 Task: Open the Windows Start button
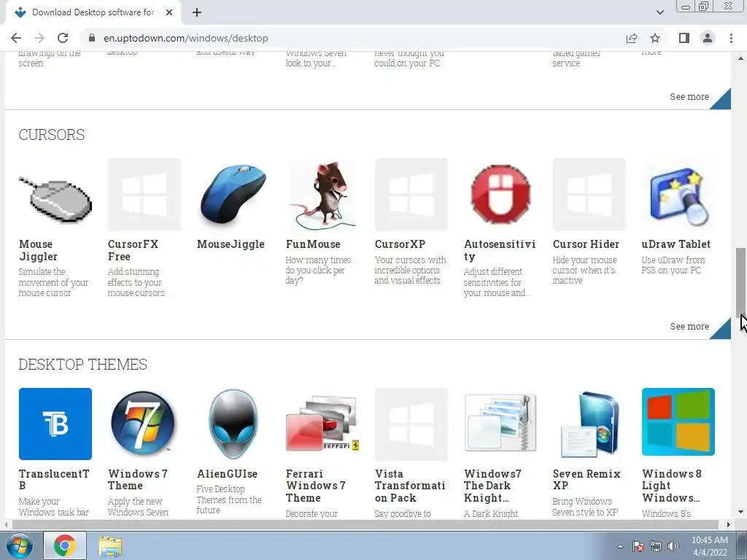19,545
